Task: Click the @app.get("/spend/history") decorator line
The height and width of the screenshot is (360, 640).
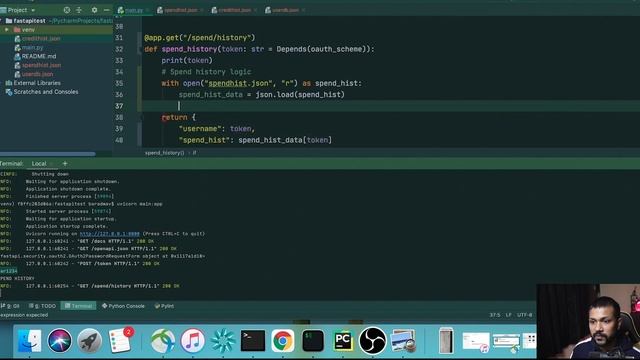Action: (x=200, y=38)
